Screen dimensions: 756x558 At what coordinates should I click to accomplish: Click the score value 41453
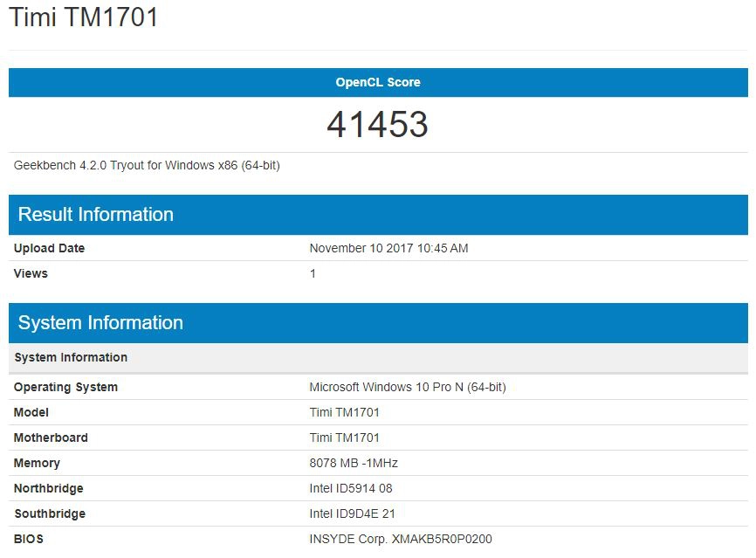tap(377, 124)
